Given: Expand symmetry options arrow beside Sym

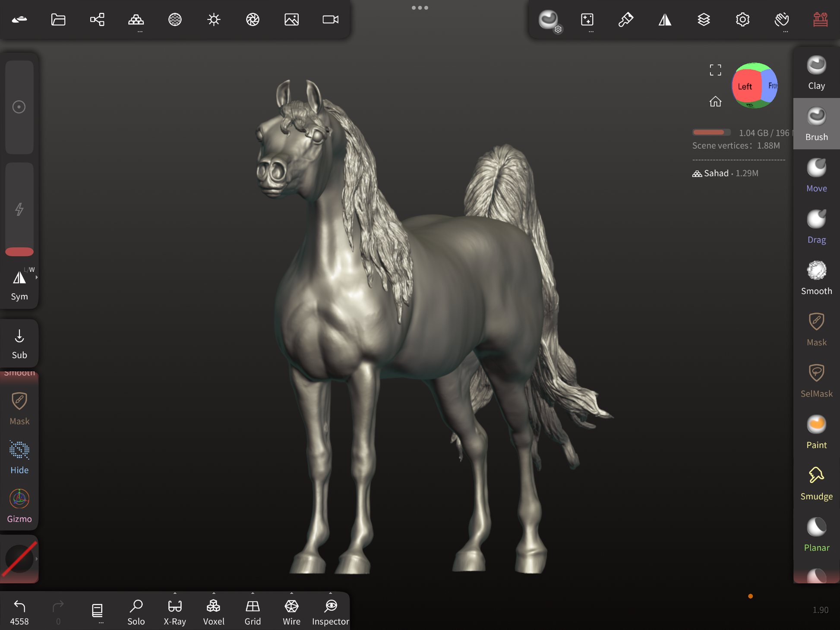Looking at the screenshot, I should tap(37, 277).
